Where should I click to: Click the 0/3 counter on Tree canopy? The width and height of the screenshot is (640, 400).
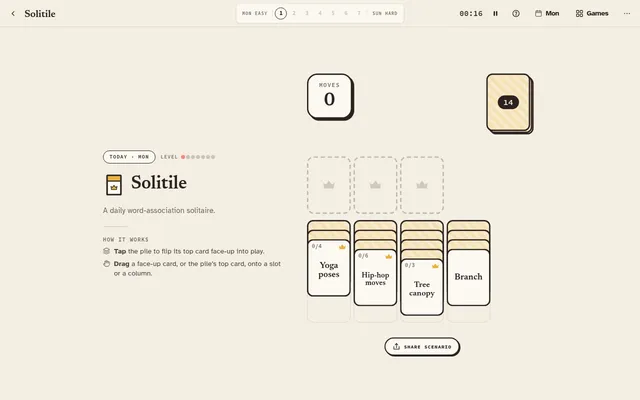click(x=410, y=265)
